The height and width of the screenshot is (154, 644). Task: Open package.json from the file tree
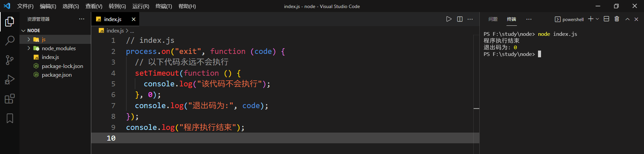(57, 75)
